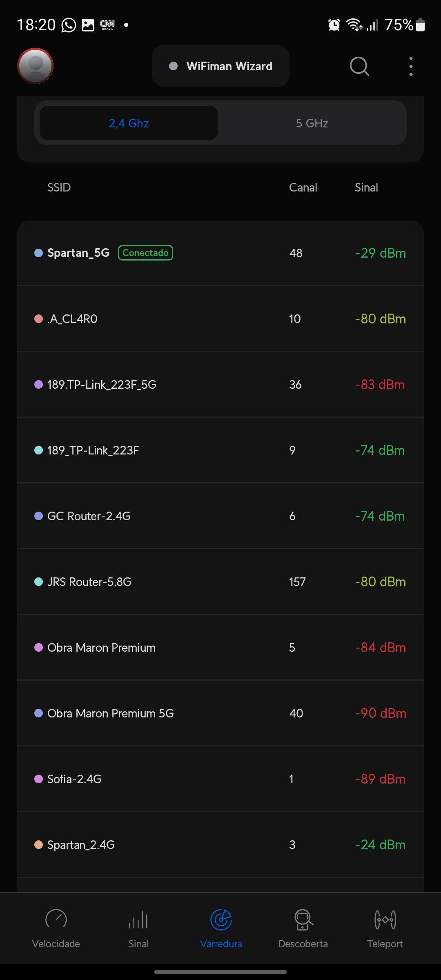Tap the user profile avatar
441x980 pixels.
(x=36, y=66)
